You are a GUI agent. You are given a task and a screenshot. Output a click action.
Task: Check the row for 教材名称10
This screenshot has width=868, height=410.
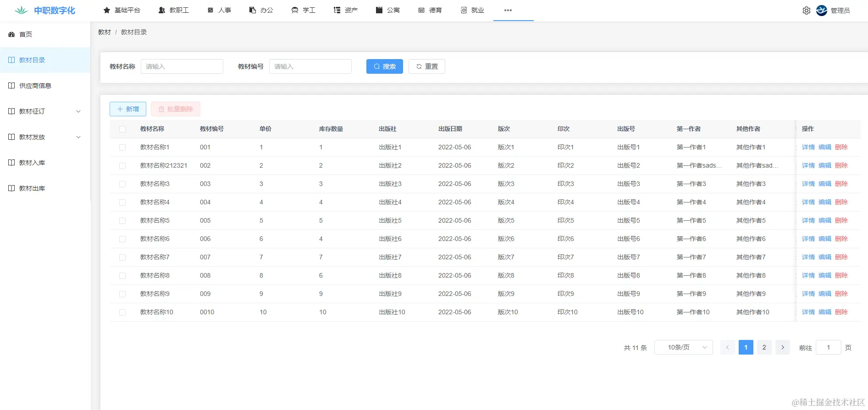click(122, 312)
